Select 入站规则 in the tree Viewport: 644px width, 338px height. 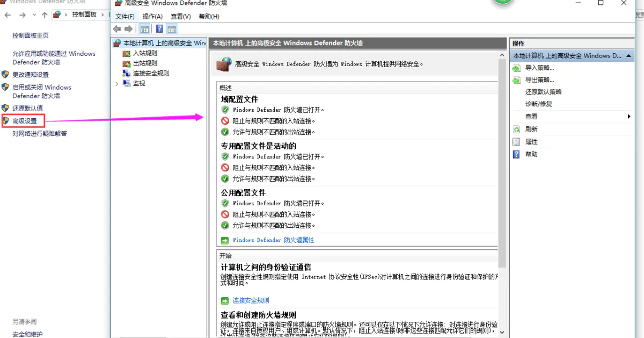[x=145, y=53]
